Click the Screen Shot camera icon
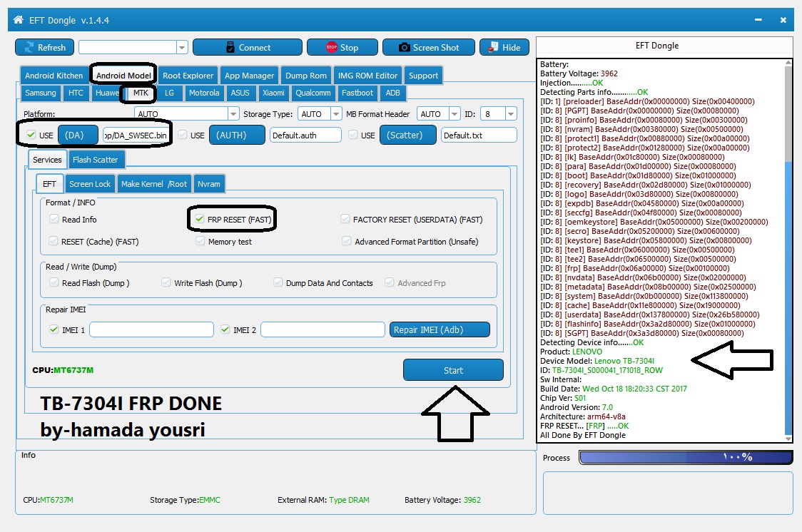 (x=404, y=47)
